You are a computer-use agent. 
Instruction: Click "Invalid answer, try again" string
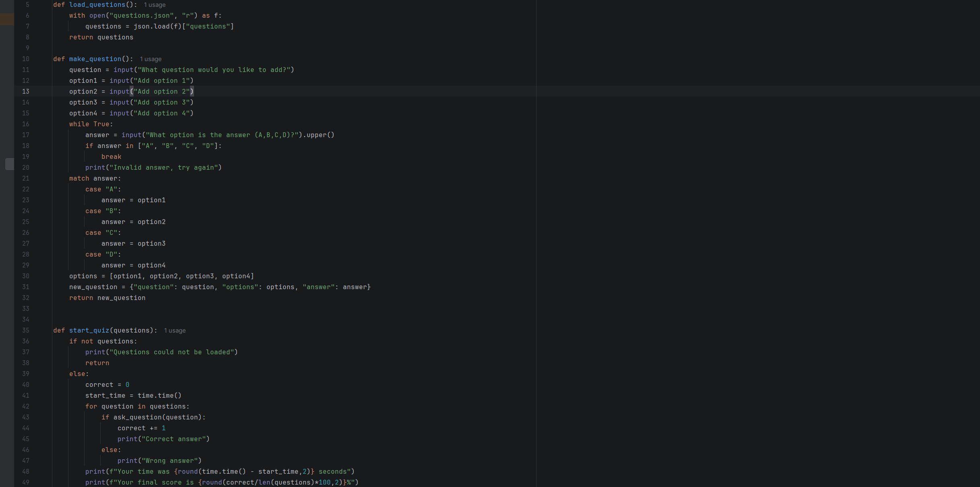coord(163,168)
